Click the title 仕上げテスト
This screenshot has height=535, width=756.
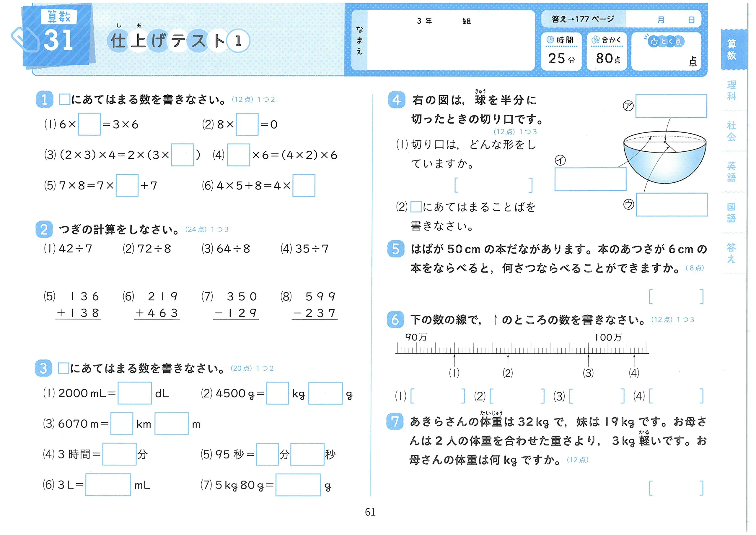point(168,41)
